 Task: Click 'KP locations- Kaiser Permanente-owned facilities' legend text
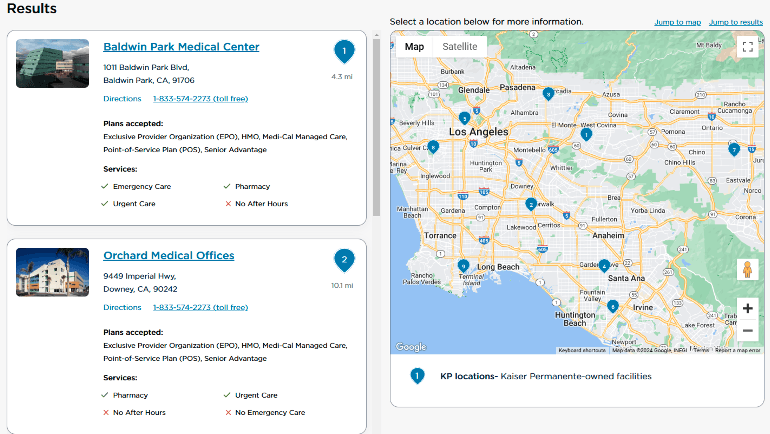[546, 376]
